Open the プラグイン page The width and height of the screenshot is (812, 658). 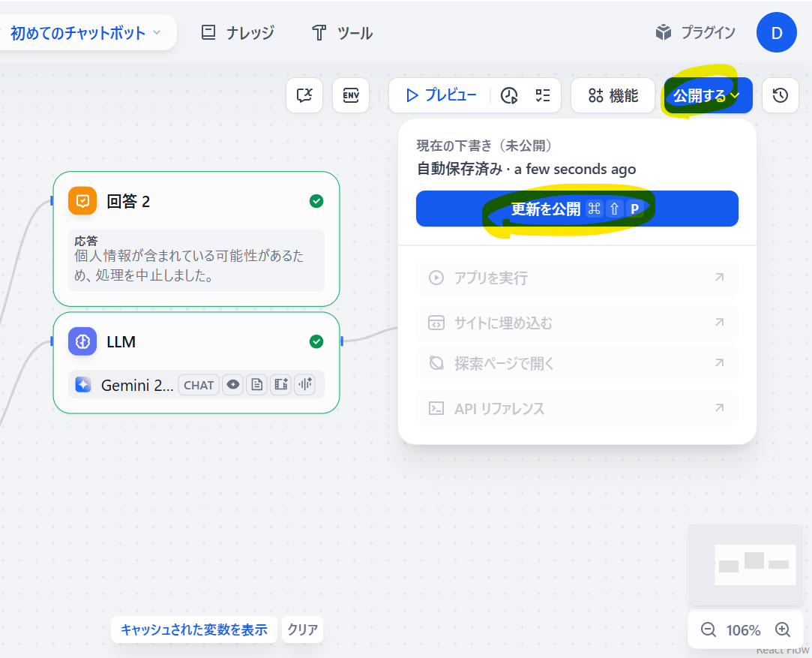point(696,33)
